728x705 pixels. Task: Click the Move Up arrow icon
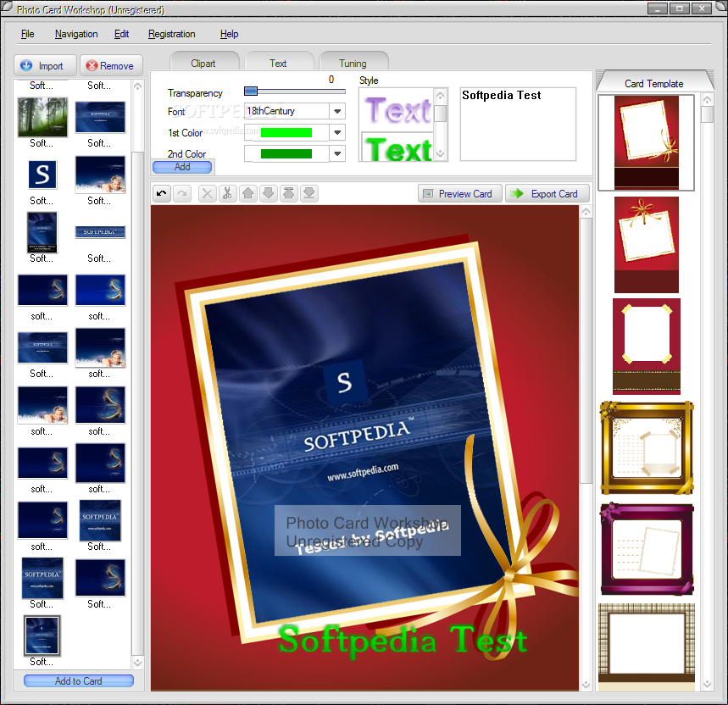click(248, 193)
